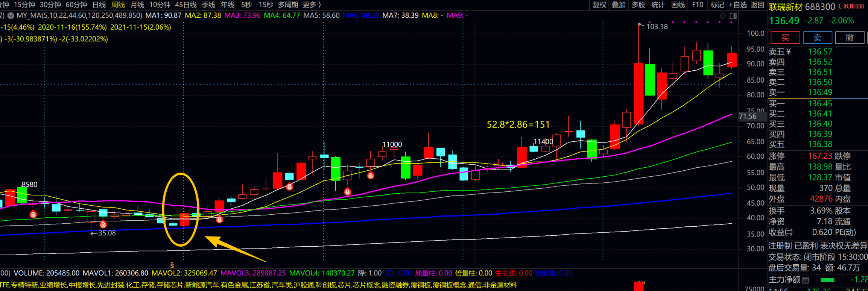Click the R marker below the 8580 label

point(33,214)
